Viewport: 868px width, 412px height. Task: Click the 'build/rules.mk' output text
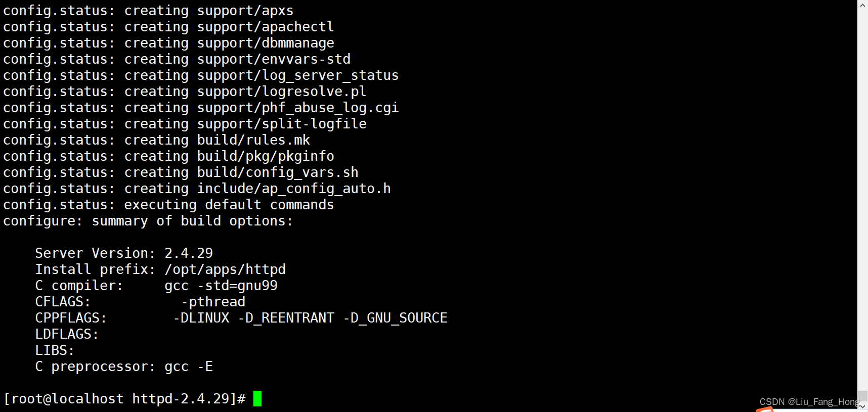point(253,140)
